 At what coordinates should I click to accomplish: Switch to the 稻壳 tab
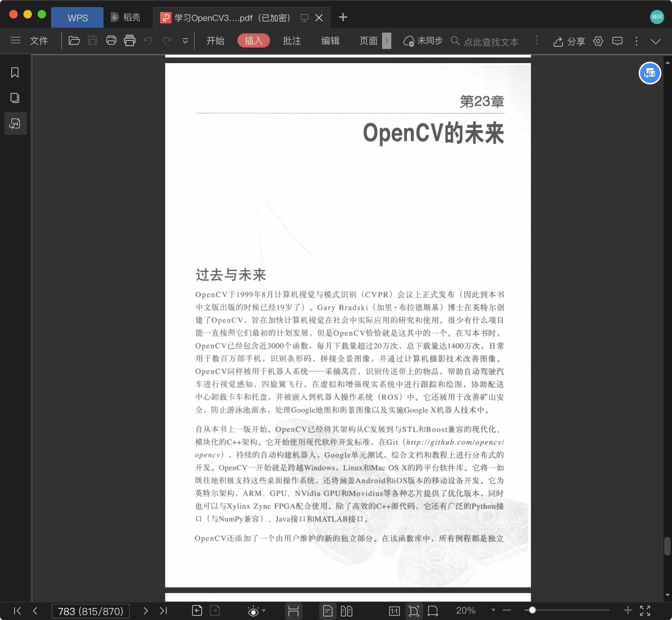[125, 17]
